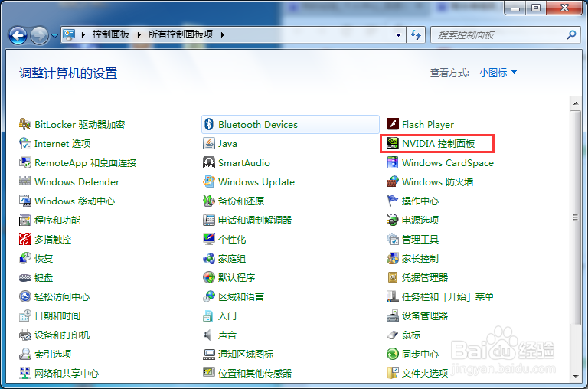Click the scrollbar up arrow
Screen dimensions: 588x389
[575, 103]
